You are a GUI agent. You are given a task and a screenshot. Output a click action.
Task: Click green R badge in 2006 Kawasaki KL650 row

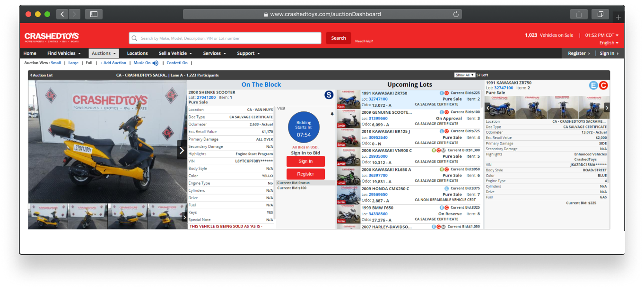point(441,169)
